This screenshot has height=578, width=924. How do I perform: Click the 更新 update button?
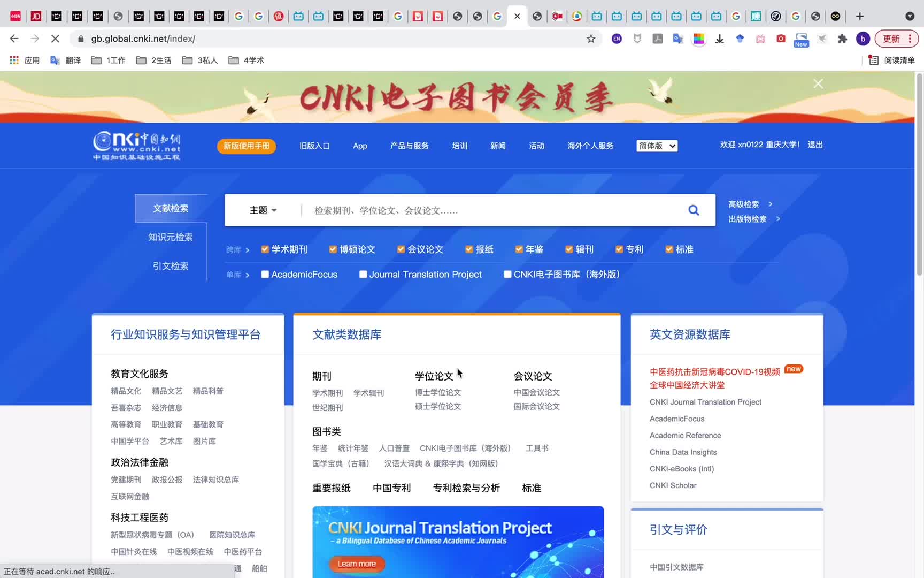(896, 39)
